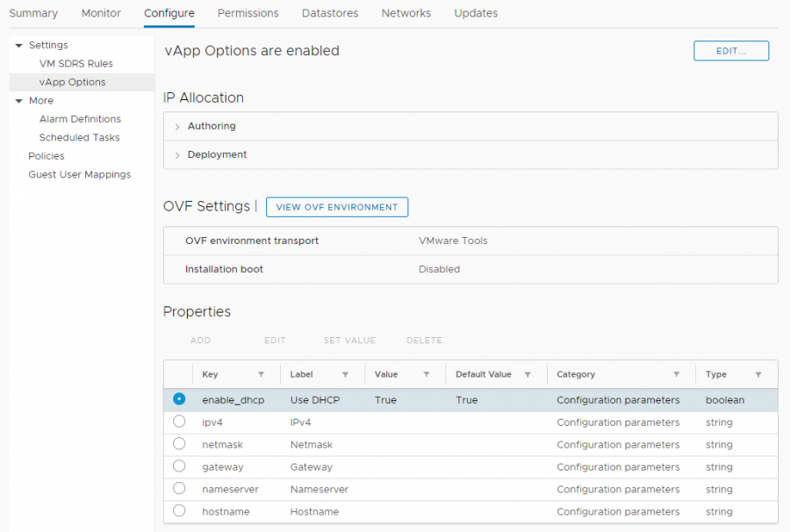This screenshot has height=532, width=790.
Task: Open the Datastores tab
Action: pos(329,13)
